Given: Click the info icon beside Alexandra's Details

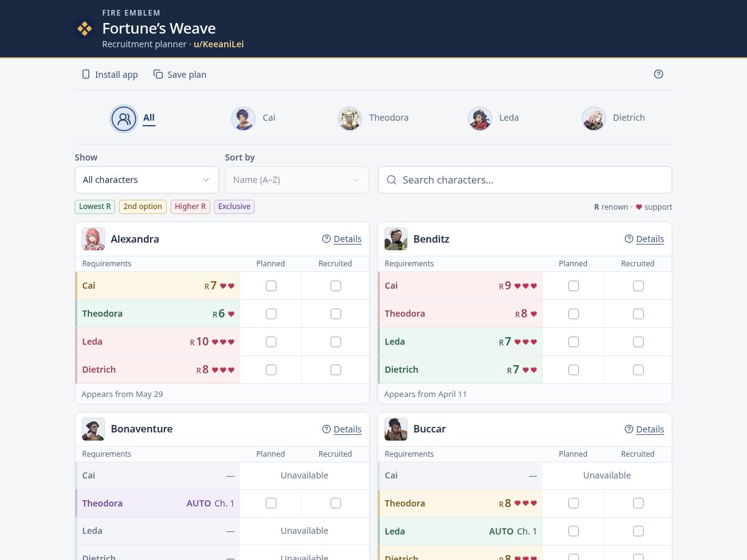Looking at the screenshot, I should 326,239.
